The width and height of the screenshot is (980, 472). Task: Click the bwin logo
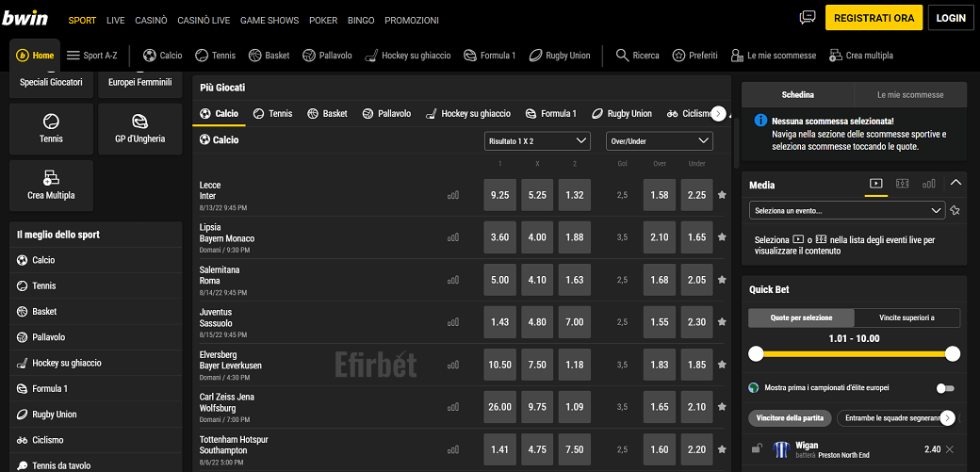click(25, 19)
